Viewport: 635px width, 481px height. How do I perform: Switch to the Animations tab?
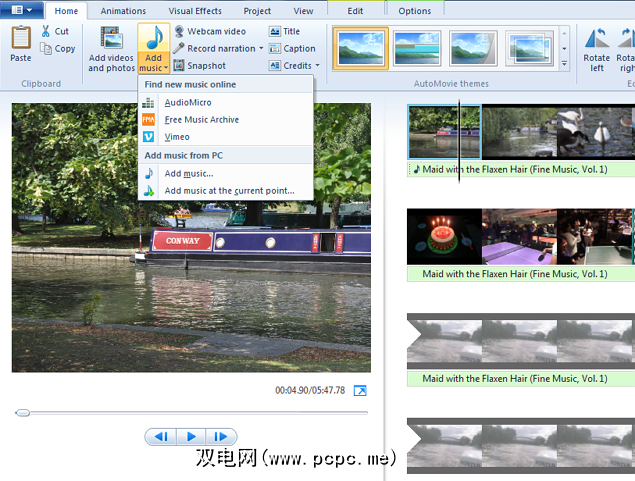(x=123, y=11)
